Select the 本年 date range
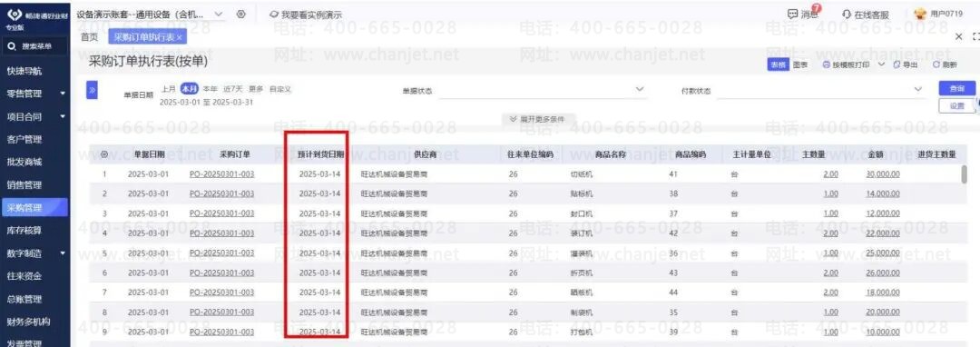Viewport: 980px width, 347px height. [x=210, y=89]
